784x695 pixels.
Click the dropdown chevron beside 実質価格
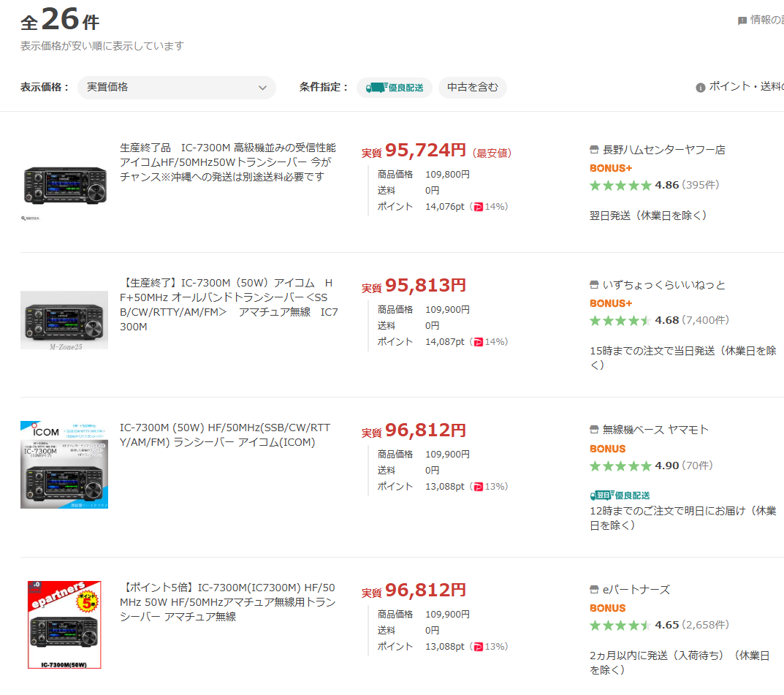click(263, 88)
